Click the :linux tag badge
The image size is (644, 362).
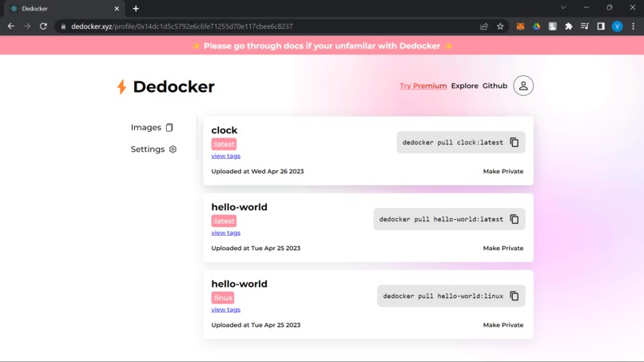point(223,298)
